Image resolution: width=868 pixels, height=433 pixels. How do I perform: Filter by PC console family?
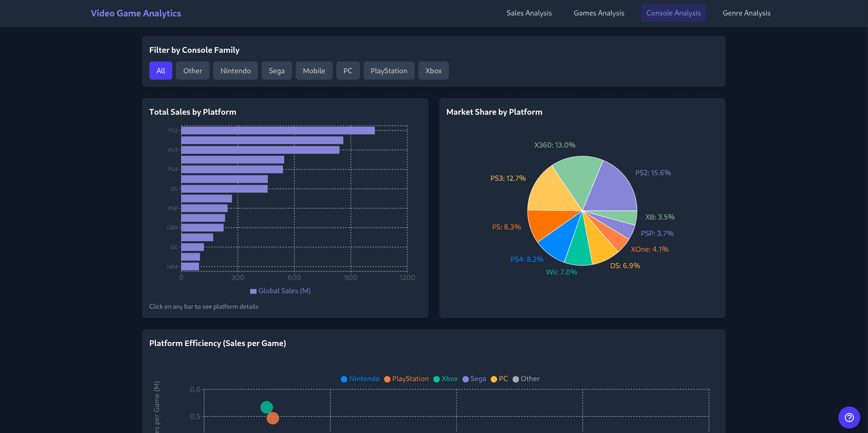click(348, 71)
